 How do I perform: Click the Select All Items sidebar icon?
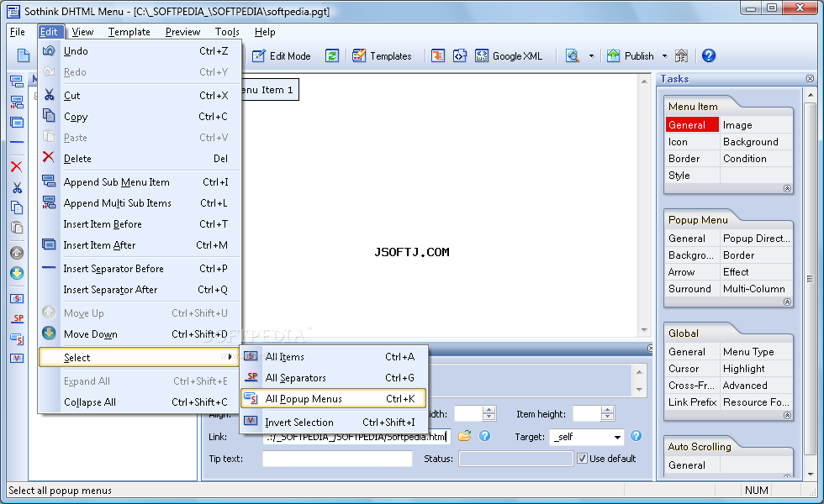point(17,299)
